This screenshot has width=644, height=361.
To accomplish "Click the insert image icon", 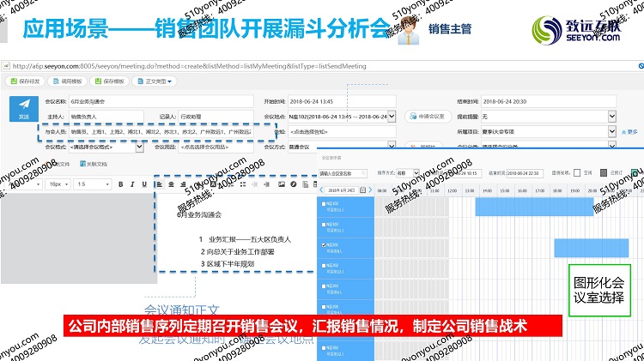I will pos(280,184).
